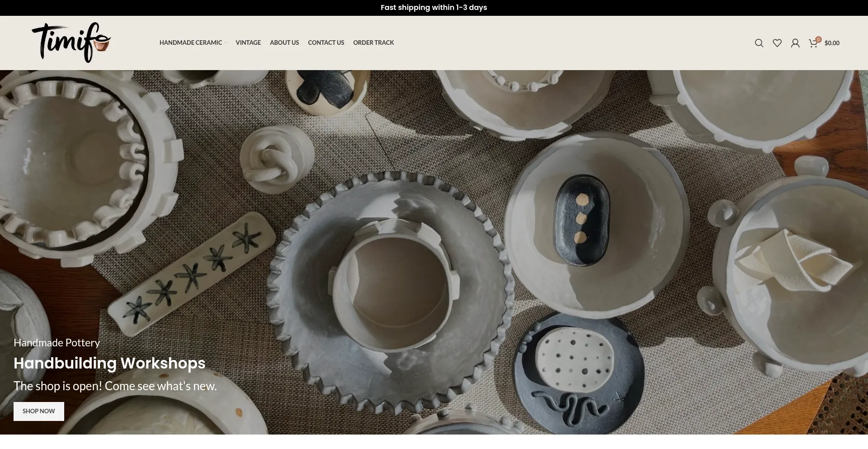Click the Handmade Pottery subtitle
The image size is (868, 449).
point(57,343)
